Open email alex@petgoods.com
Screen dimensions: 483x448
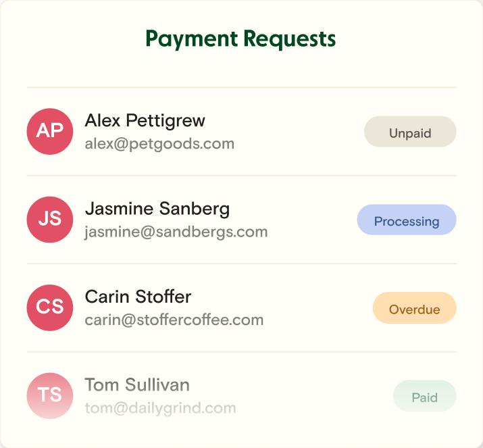point(160,144)
